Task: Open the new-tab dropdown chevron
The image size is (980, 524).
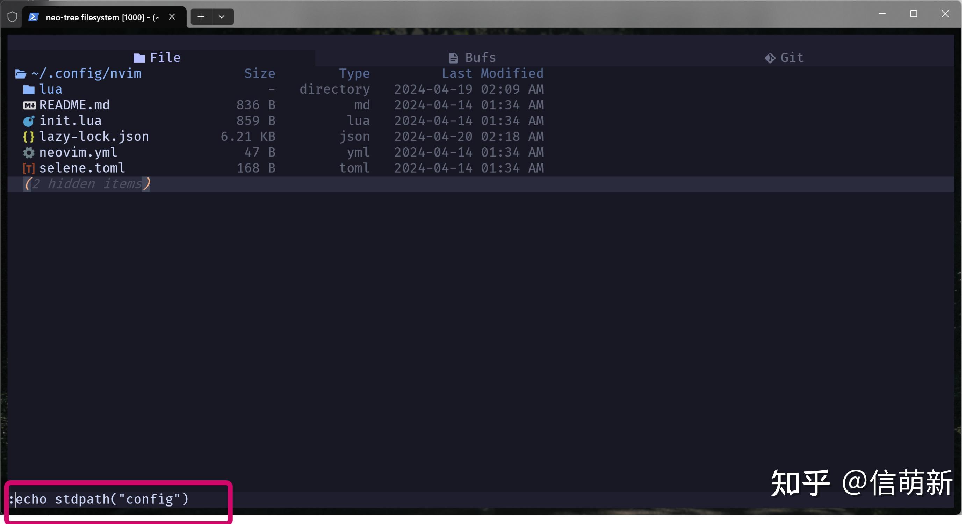Action: (222, 17)
